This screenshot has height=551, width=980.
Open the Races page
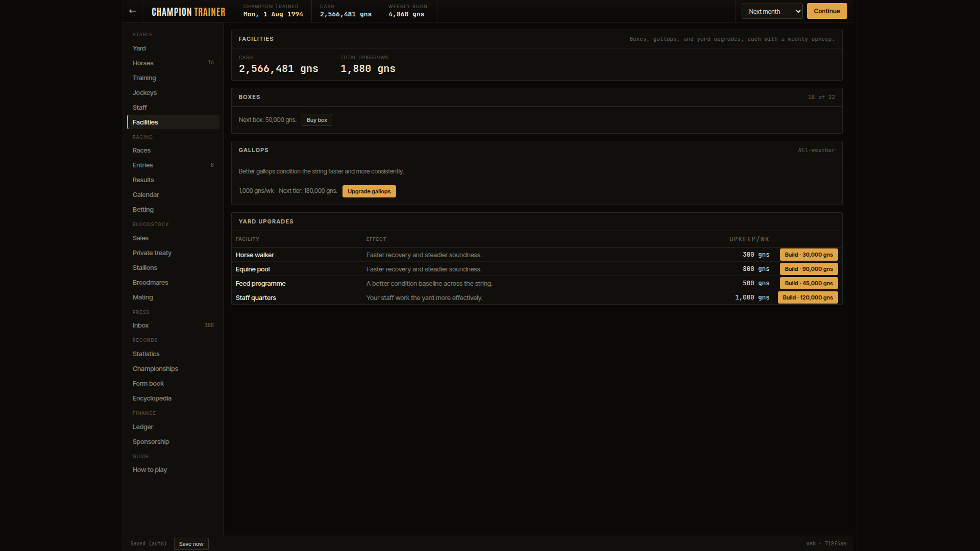click(x=174, y=151)
